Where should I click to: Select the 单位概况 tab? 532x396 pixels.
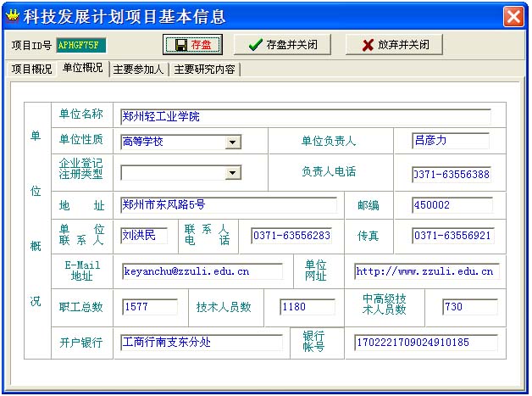(83, 69)
